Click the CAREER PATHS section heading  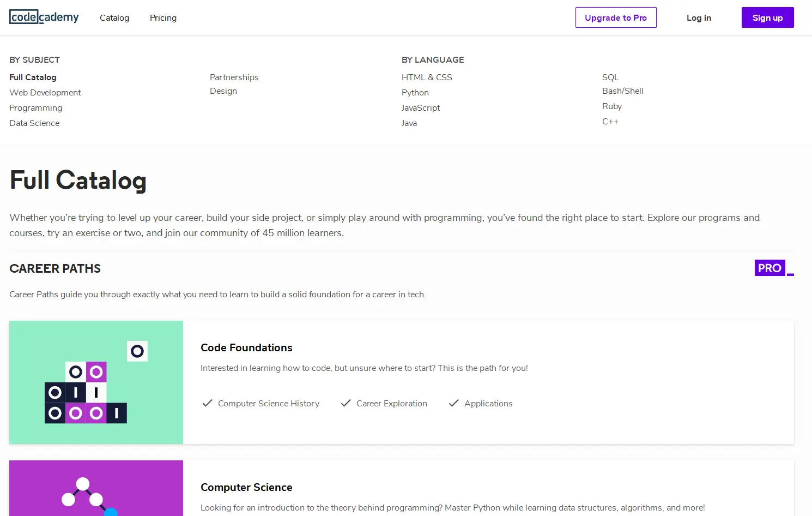tap(55, 268)
